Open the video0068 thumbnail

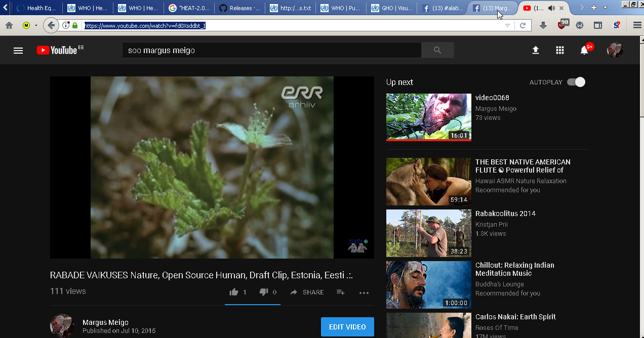429,117
